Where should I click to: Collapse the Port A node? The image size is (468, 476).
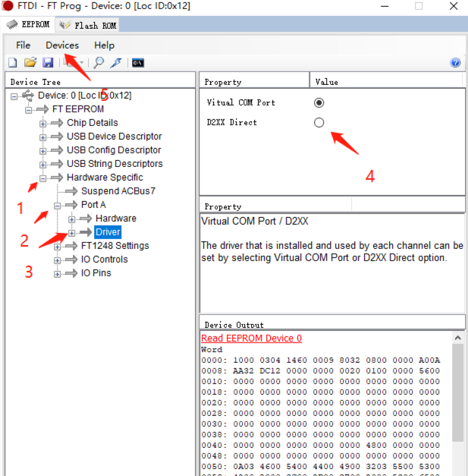tap(57, 206)
